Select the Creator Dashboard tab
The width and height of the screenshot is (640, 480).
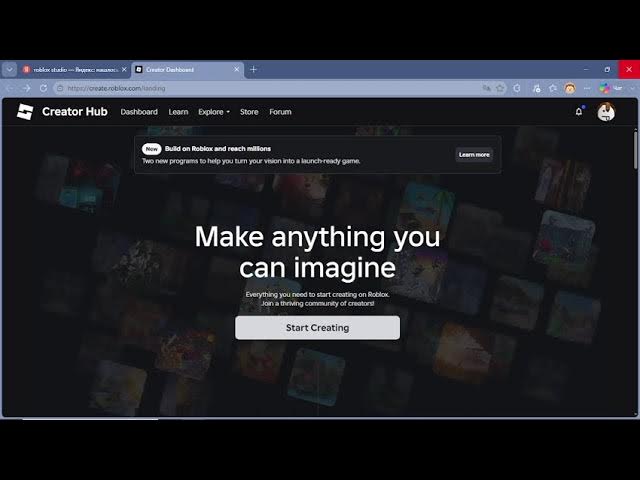[188, 69]
